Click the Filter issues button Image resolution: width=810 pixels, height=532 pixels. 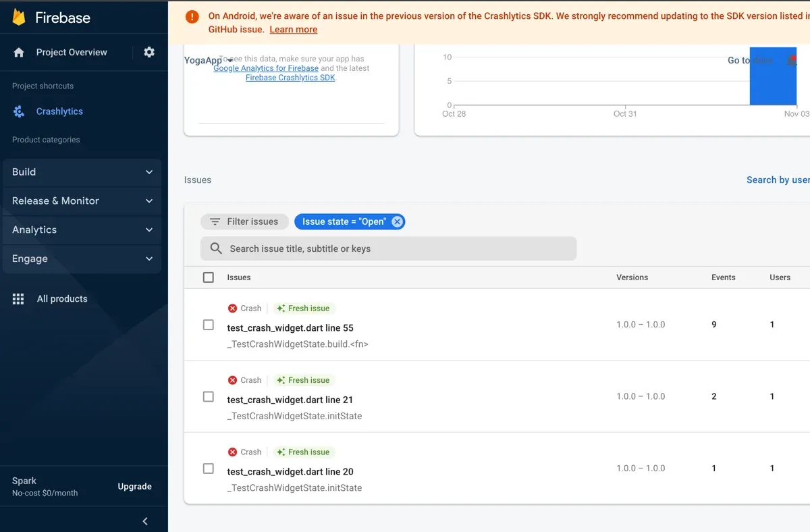click(244, 221)
